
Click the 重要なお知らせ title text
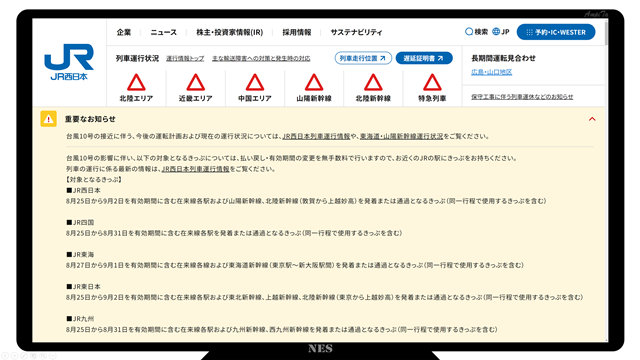click(x=90, y=119)
